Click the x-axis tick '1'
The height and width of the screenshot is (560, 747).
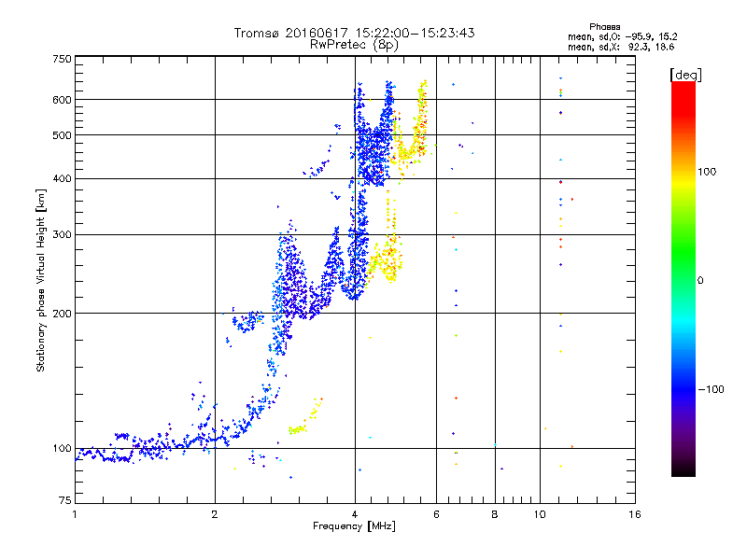coord(75,514)
